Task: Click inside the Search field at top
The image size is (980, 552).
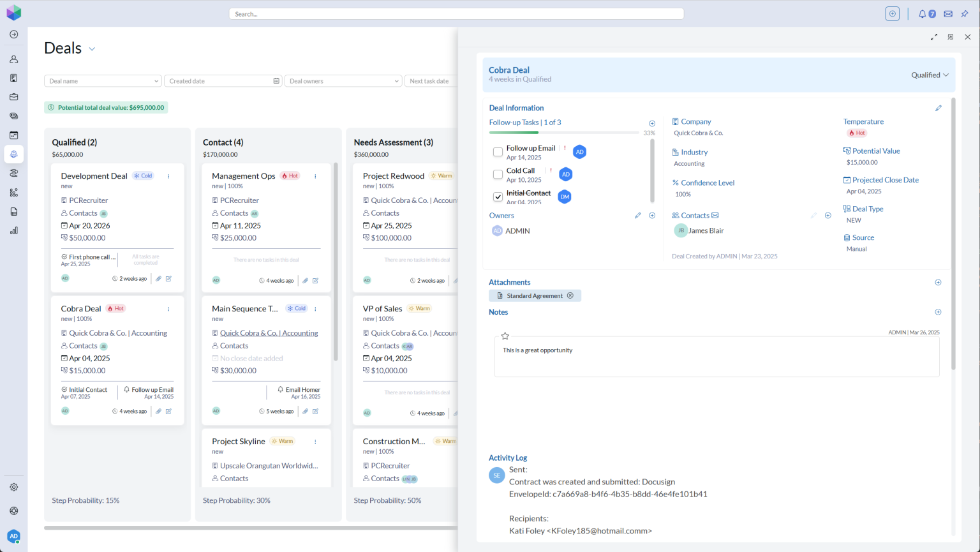Action: point(456,13)
